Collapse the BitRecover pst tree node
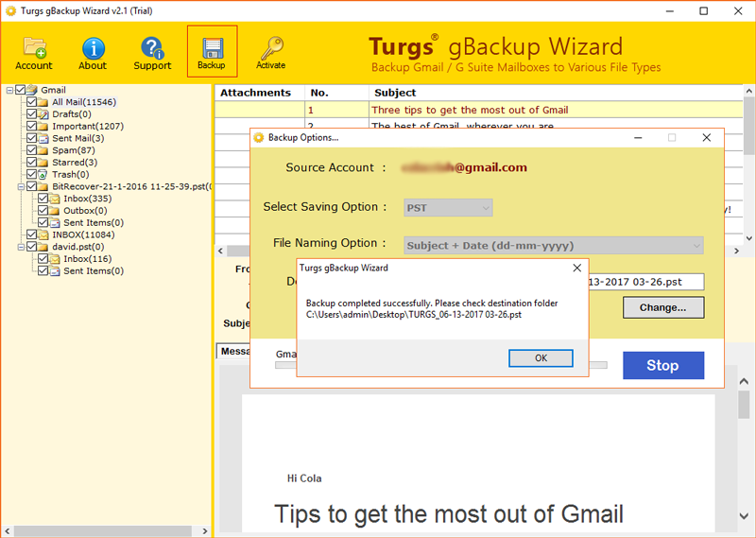This screenshot has height=538, width=756. click(21, 186)
